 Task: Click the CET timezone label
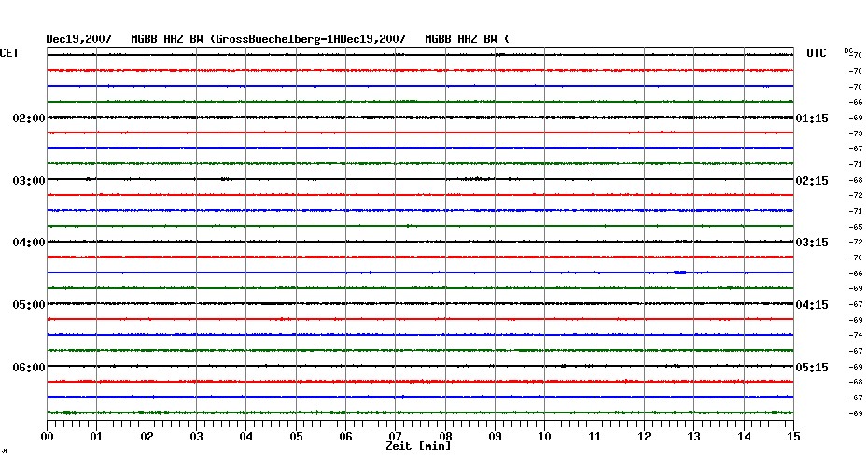pos(9,53)
